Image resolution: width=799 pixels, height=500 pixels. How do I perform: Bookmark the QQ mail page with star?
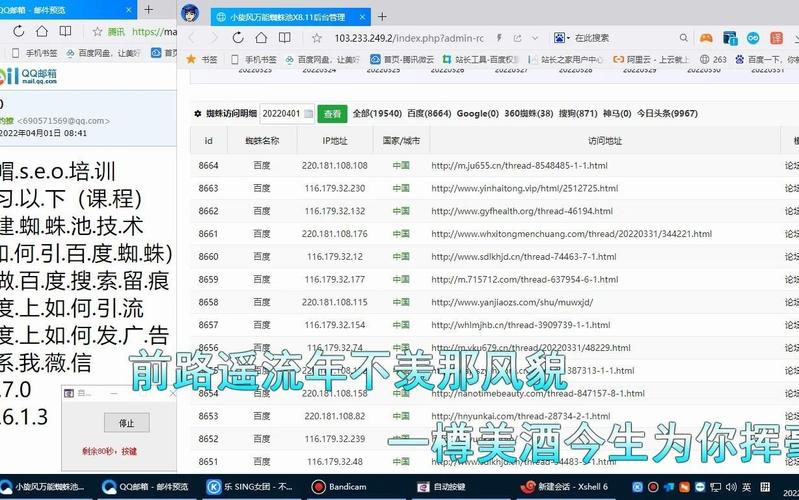pyautogui.click(x=97, y=32)
